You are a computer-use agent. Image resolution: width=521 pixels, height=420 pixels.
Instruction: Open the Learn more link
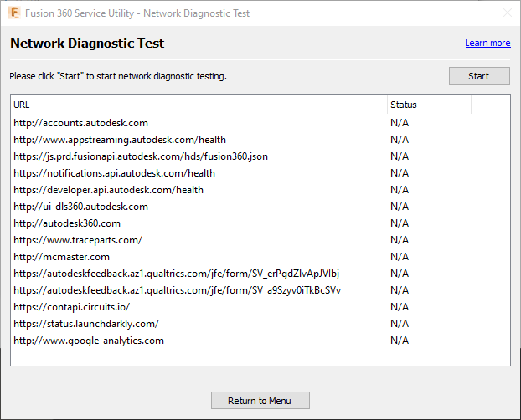pos(487,43)
